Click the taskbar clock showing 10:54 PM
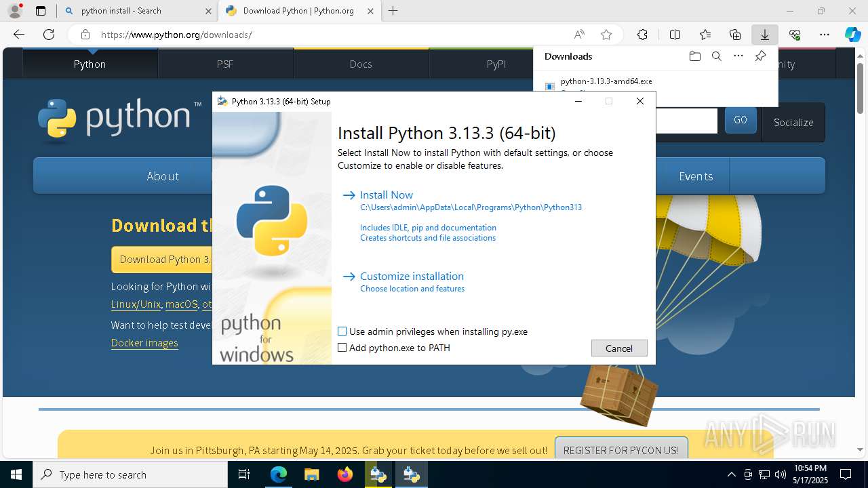Screen dimensions: 868x488 (810, 474)
